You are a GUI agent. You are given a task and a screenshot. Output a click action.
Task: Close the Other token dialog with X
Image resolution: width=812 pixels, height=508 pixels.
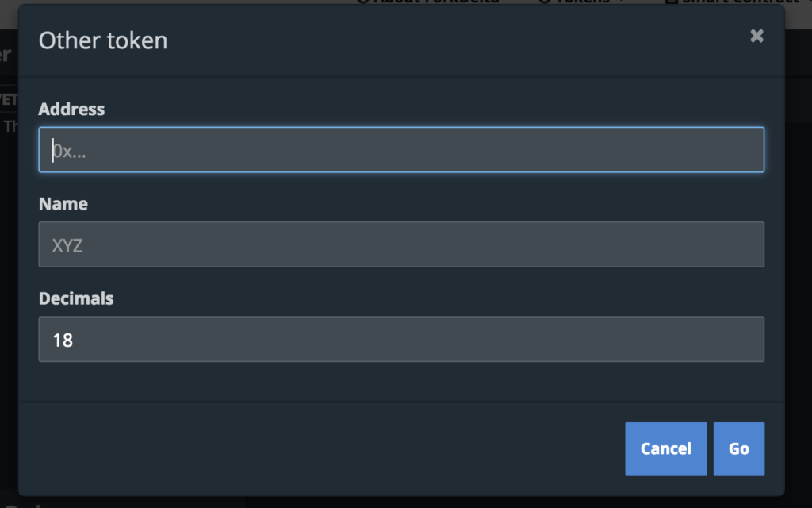pos(756,36)
